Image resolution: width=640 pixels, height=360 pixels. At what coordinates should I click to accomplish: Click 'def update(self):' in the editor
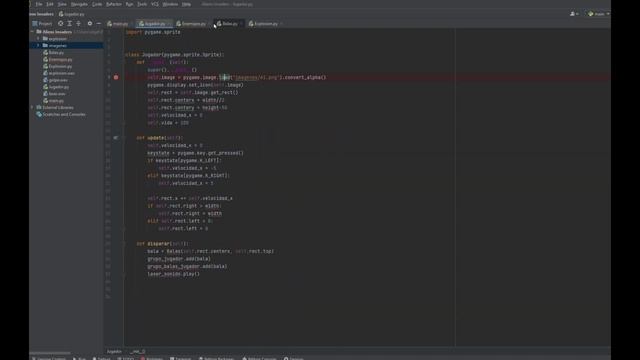point(160,138)
